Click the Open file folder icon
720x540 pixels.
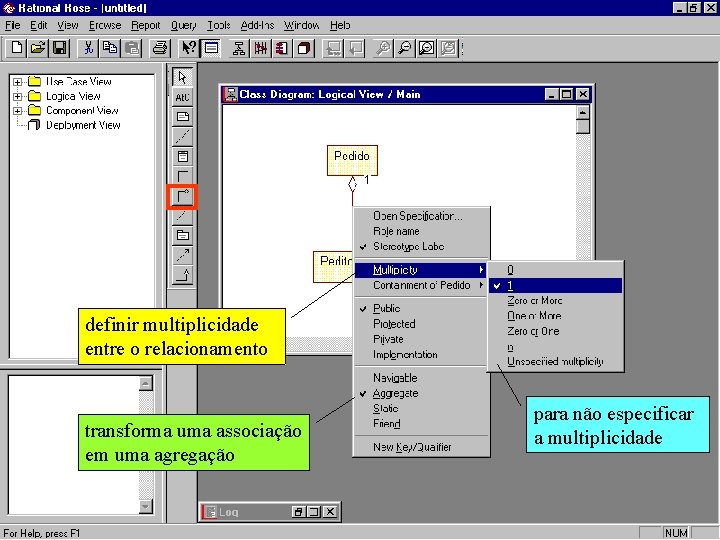(38, 48)
